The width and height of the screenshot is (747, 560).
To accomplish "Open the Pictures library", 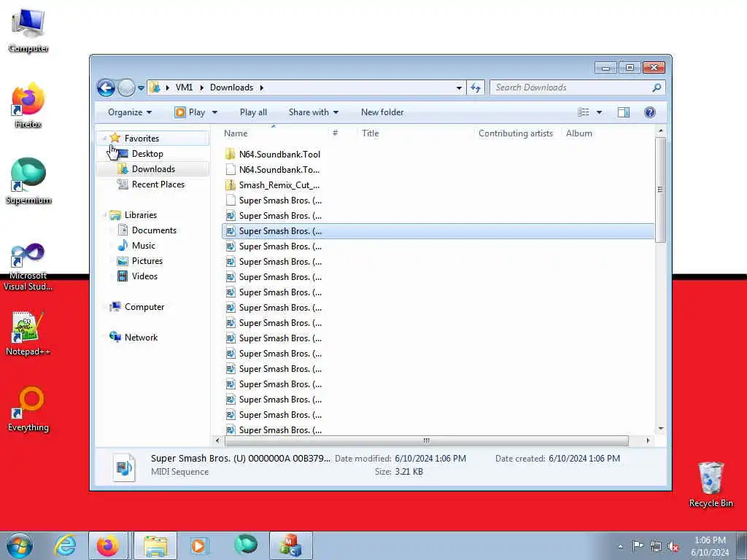I will tap(147, 261).
